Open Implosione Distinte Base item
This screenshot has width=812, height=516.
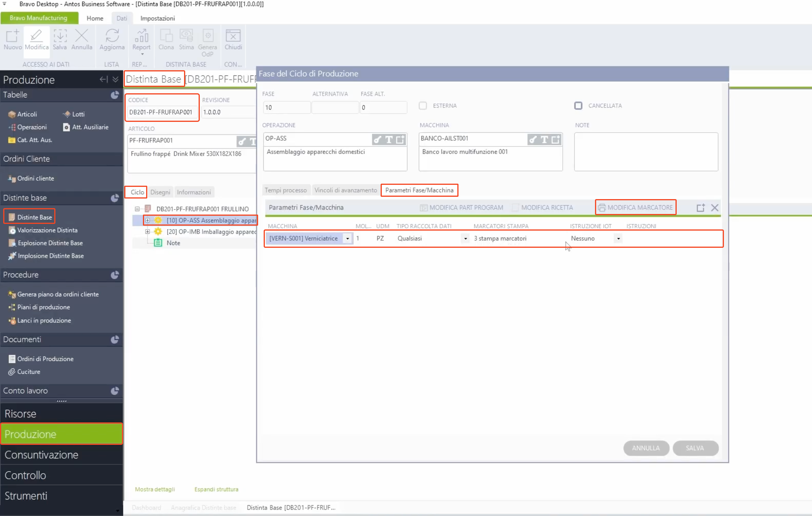(46, 256)
